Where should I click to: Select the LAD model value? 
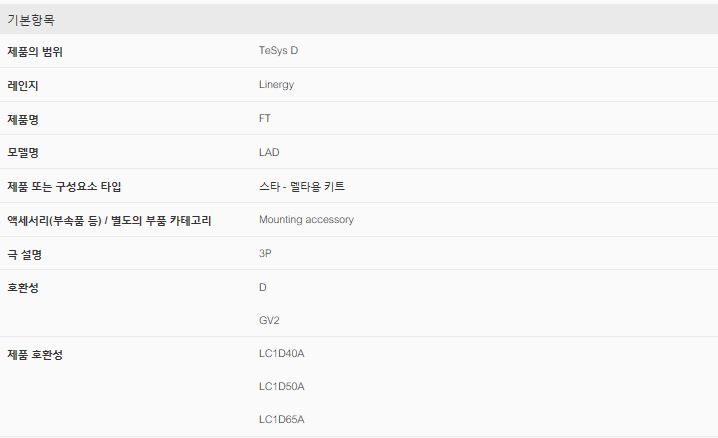tap(269, 152)
